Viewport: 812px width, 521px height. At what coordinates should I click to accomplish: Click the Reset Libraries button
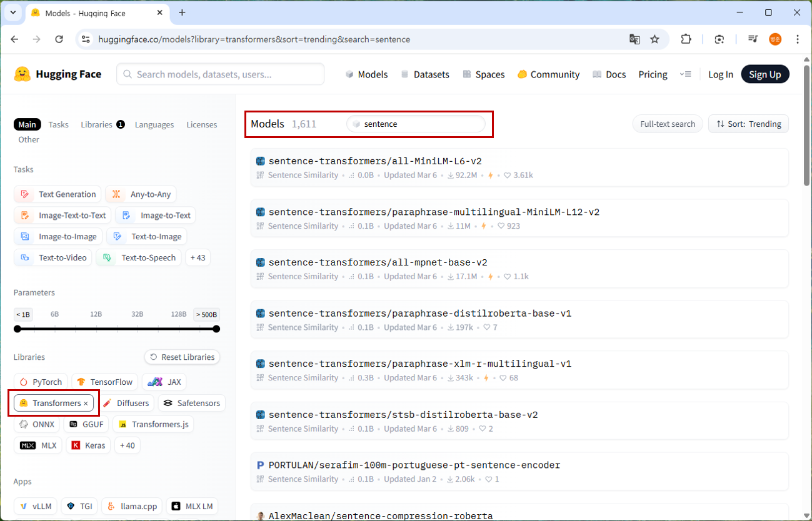coord(182,357)
